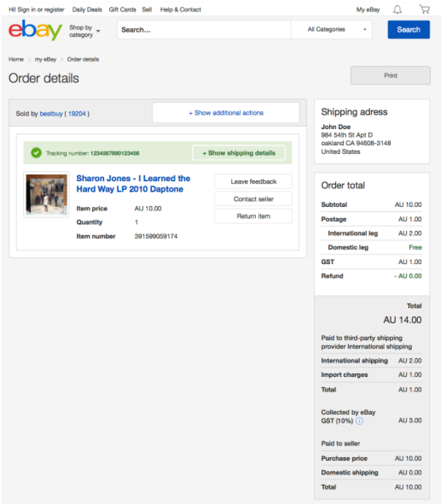This screenshot has width=448, height=504.
Task: Expand Show additional actions
Action: click(226, 113)
